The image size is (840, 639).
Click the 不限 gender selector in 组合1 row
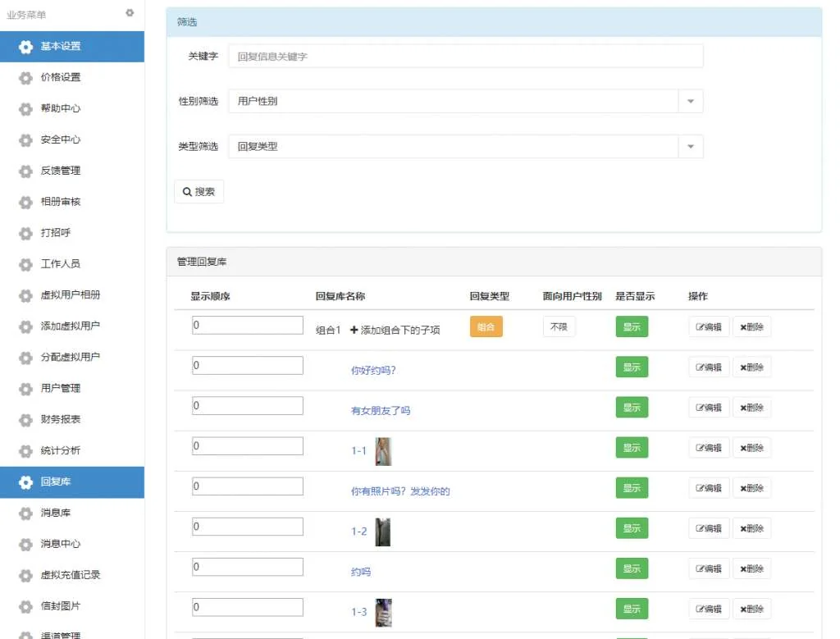[x=559, y=326]
